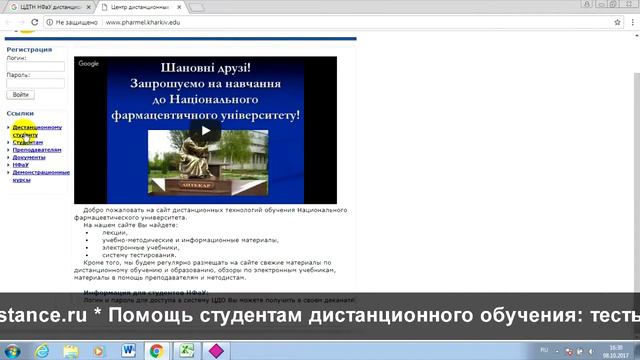Close the 'ЦДТН НФаУ' browser tab
The image size is (640, 360).
tap(89, 7)
